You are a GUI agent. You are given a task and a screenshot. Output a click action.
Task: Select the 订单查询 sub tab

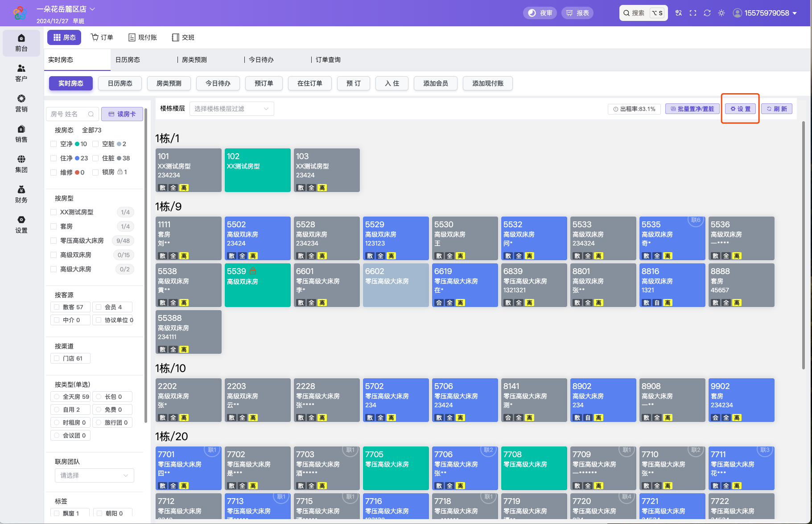328,60
